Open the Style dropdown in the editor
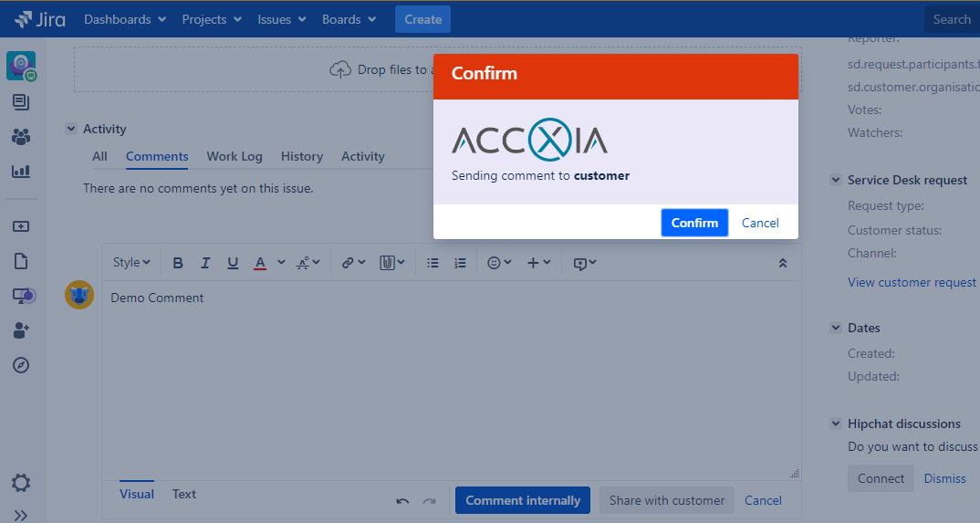The height and width of the screenshot is (523, 980). [x=131, y=263]
